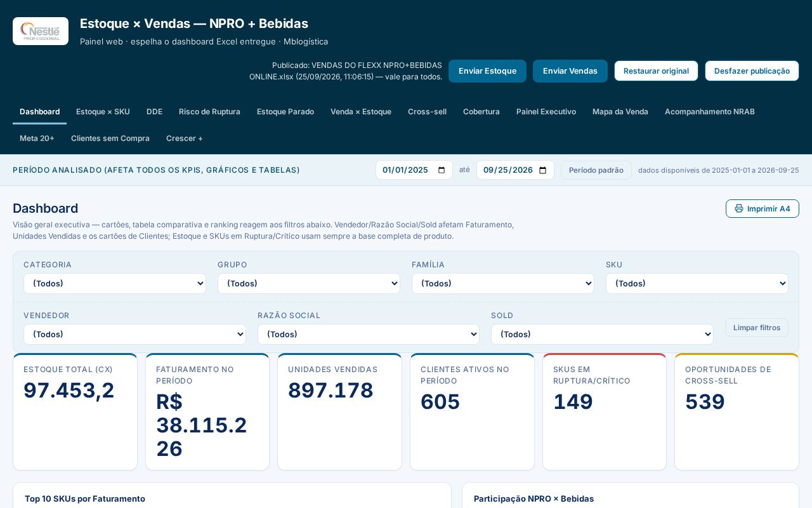Click the end date field 09/25/2026
The width and height of the screenshot is (812, 508).
coord(515,170)
